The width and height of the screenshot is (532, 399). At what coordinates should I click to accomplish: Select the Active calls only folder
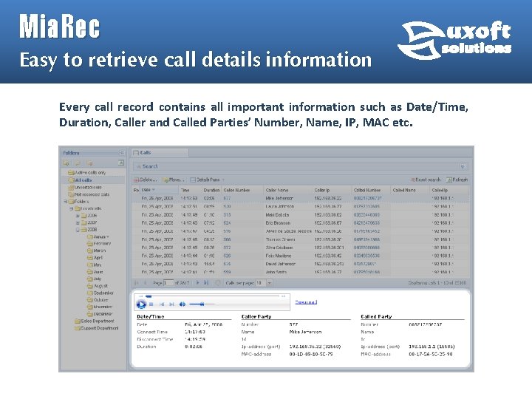click(x=87, y=172)
